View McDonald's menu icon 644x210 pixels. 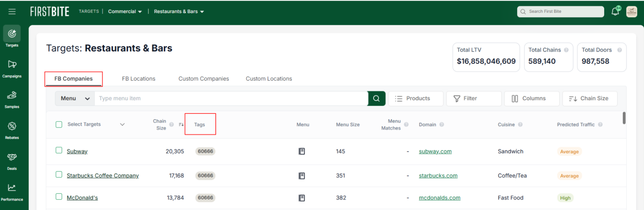(x=302, y=198)
